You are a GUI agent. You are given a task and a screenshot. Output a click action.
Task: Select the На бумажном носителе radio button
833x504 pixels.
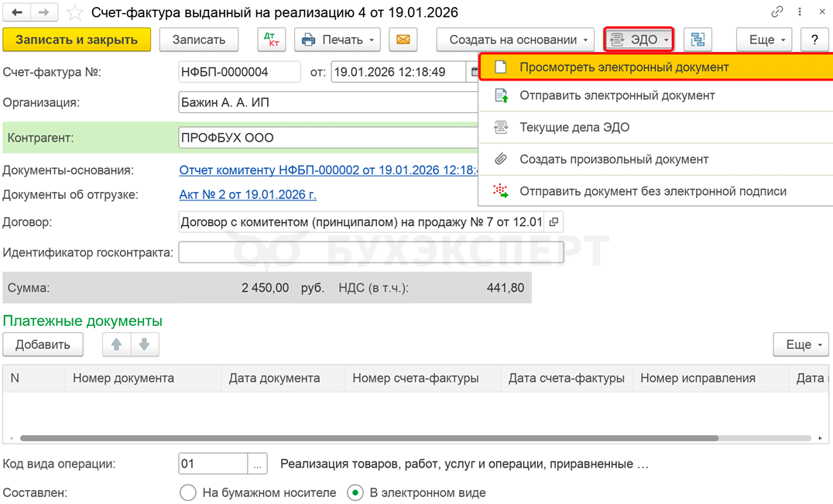[x=187, y=492]
